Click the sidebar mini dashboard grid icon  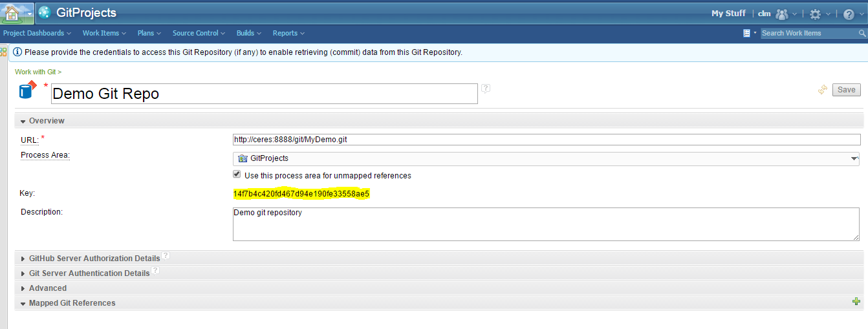pyautogui.click(x=3, y=52)
